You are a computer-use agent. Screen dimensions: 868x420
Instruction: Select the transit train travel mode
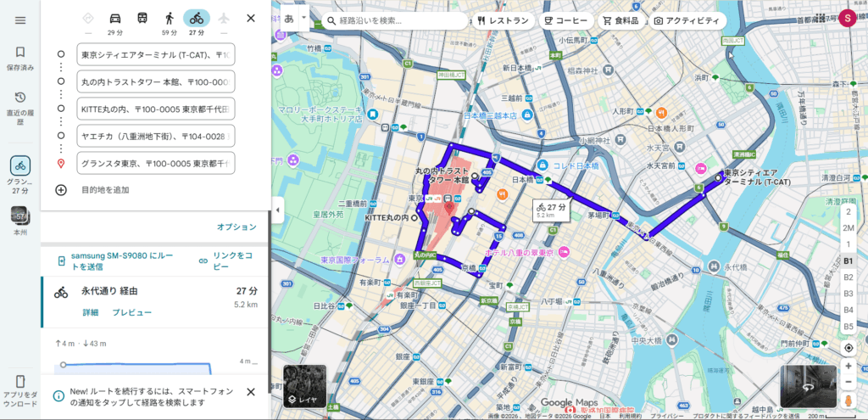pos(142,18)
